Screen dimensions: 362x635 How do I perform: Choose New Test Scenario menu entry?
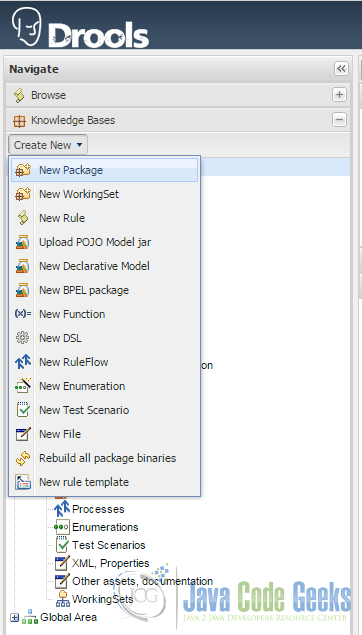104,409
